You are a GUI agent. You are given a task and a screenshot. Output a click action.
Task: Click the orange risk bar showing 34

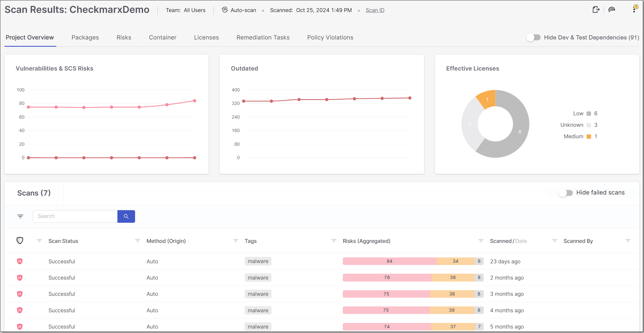455,261
